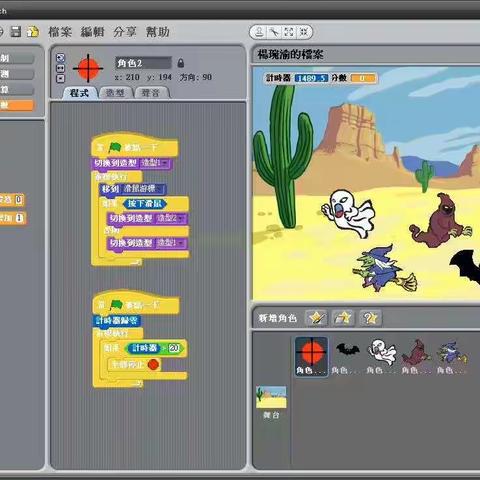Click the 角色2 sprite name field

pyautogui.click(x=143, y=63)
